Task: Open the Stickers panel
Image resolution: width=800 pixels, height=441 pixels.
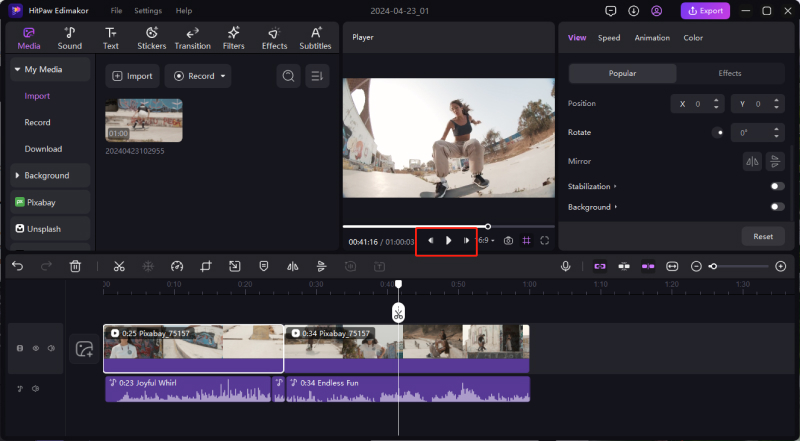Action: (x=151, y=38)
